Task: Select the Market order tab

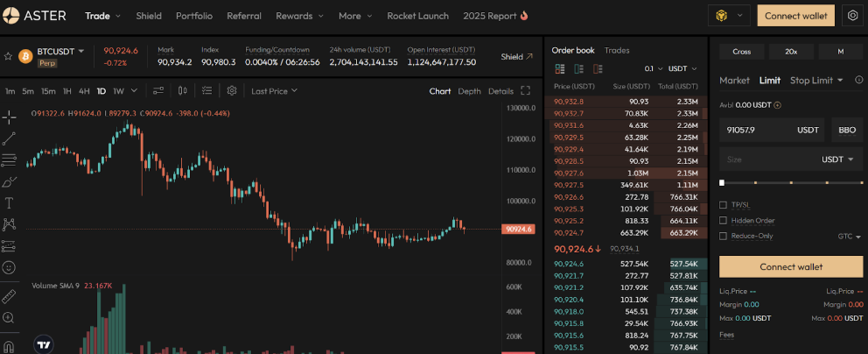Action: (734, 81)
